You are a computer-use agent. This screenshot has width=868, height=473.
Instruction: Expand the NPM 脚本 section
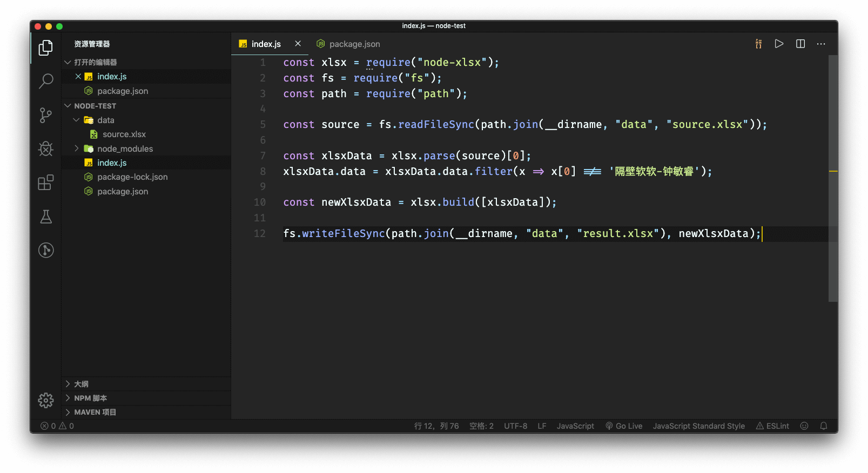[146, 398]
